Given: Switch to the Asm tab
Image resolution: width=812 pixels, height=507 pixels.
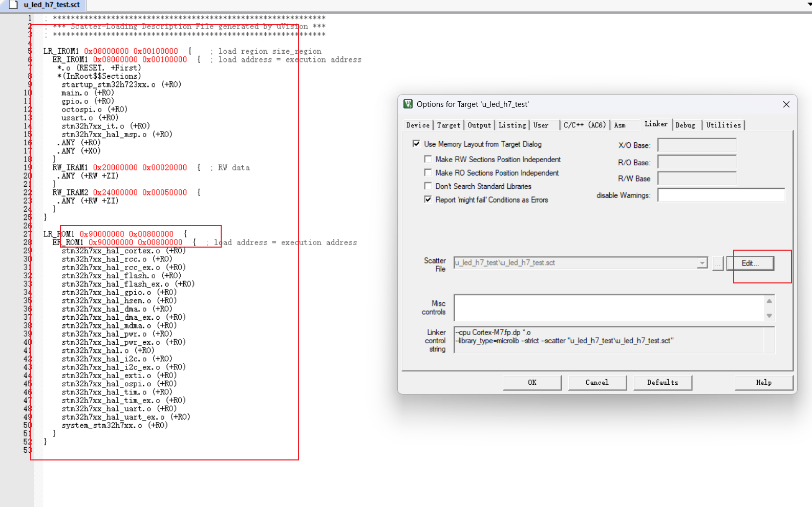Looking at the screenshot, I should (619, 125).
